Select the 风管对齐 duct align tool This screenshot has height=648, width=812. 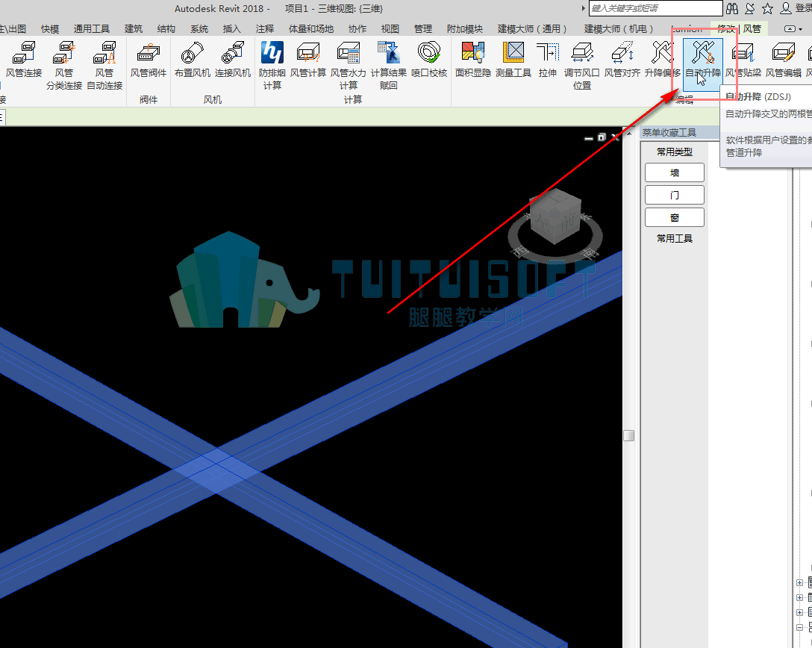point(622,60)
